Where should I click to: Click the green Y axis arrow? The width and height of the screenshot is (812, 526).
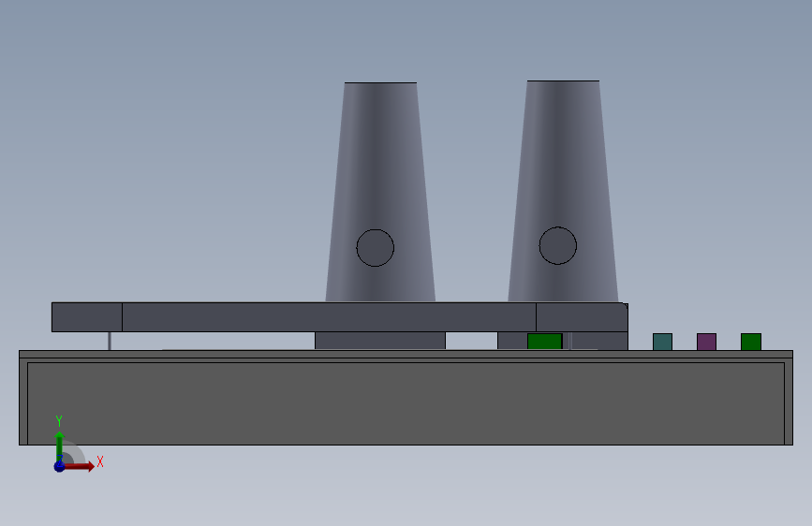pyautogui.click(x=59, y=446)
